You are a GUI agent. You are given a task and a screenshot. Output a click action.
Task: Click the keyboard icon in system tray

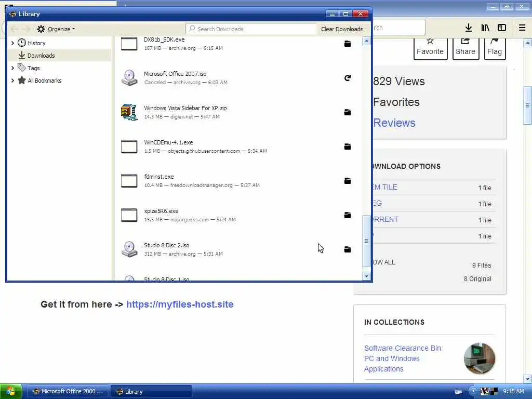458,392
